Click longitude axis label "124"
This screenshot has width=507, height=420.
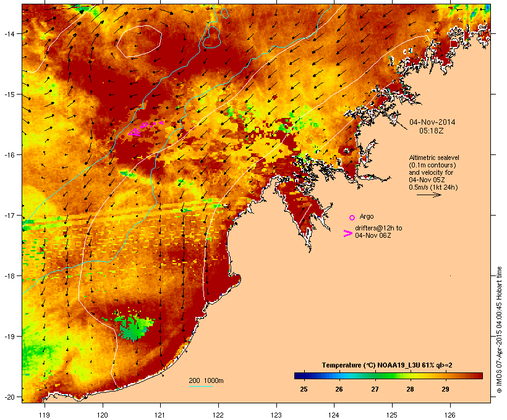[334, 415]
